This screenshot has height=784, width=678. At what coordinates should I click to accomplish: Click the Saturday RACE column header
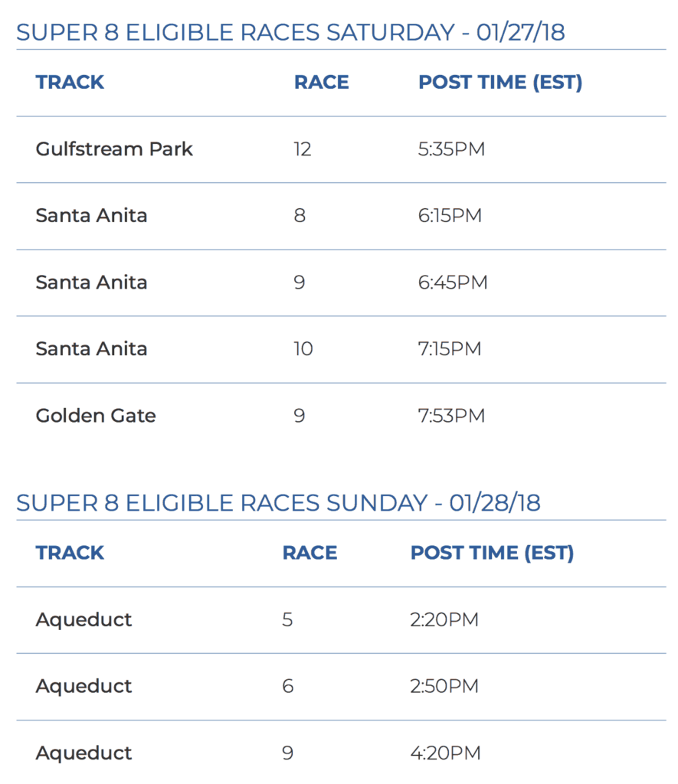coord(321,82)
